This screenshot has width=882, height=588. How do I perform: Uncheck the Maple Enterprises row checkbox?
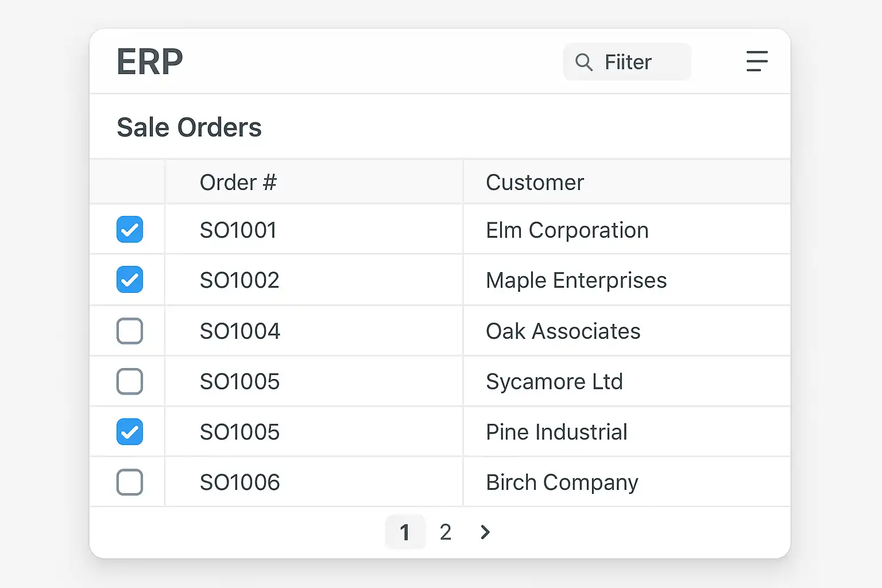point(130,280)
